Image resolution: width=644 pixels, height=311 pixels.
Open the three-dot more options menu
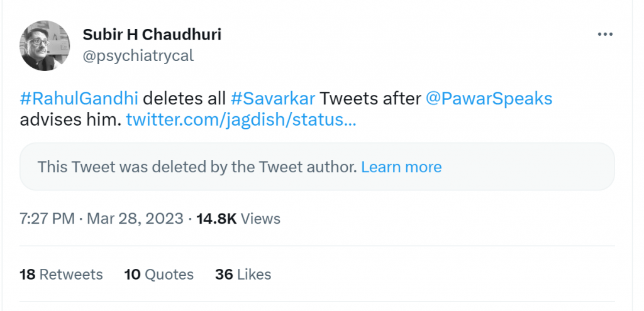tap(605, 35)
